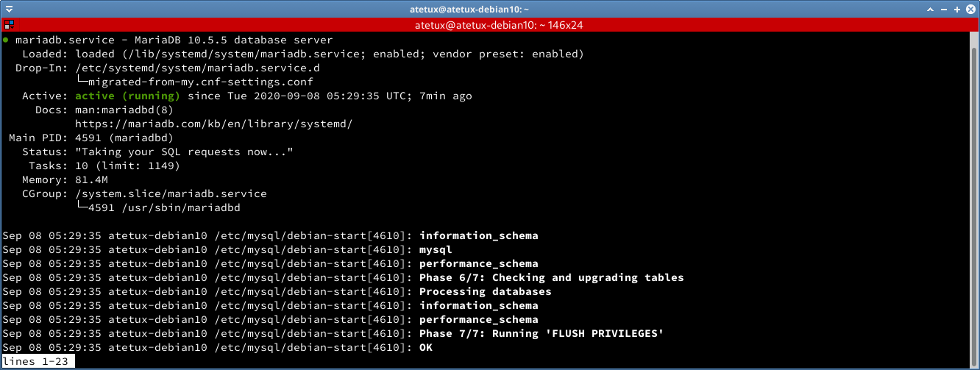Click the 'Taking your SQL requests now...' status
This screenshot has width=980, height=370.
tap(184, 152)
